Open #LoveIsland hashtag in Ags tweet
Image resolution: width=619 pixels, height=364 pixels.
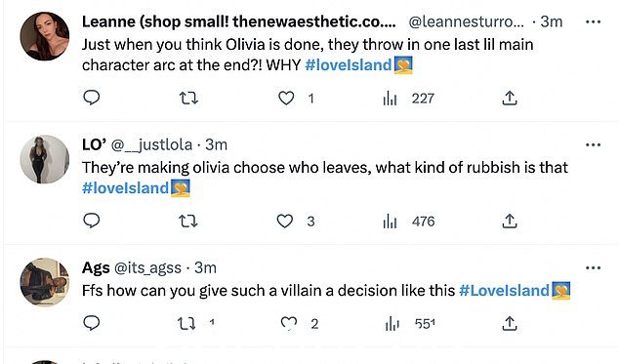coord(504,291)
